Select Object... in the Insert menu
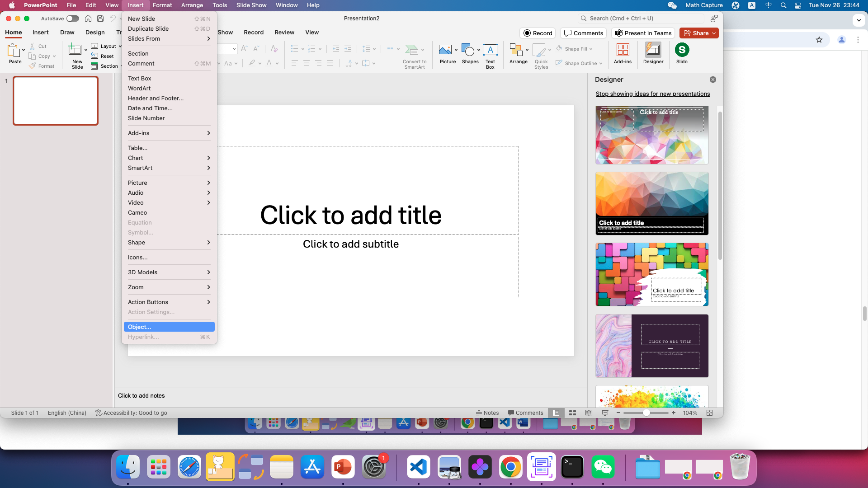The image size is (868, 488). (x=169, y=327)
